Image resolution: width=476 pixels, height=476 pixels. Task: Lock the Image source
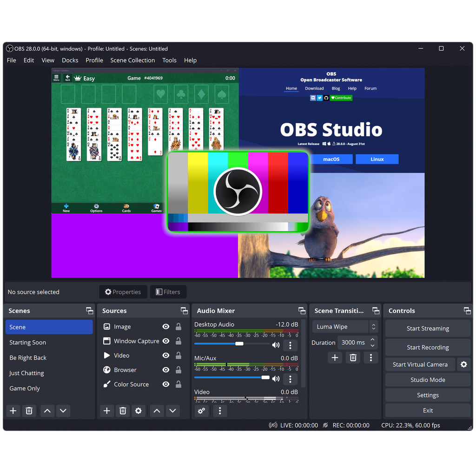point(178,326)
